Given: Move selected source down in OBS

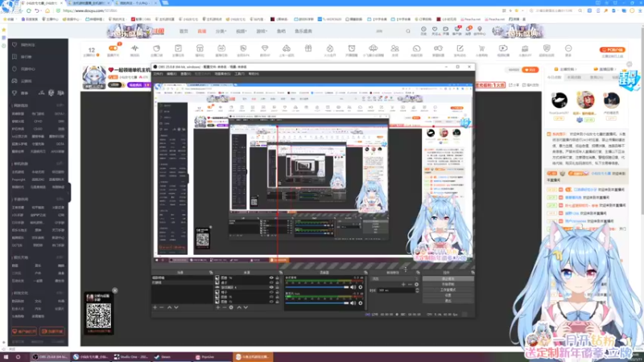Looking at the screenshot, I should point(246,307).
